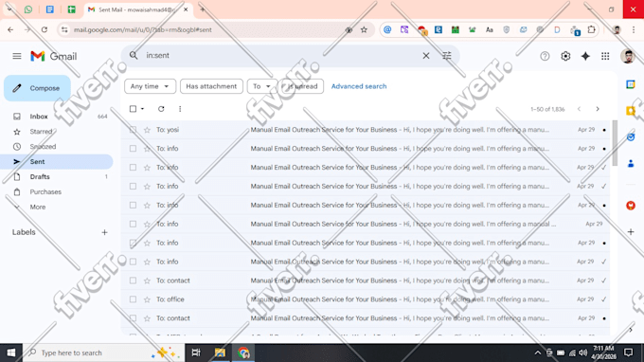Bookmark this page with star icon
Screen dimensions: 644x362
[x=364, y=29]
